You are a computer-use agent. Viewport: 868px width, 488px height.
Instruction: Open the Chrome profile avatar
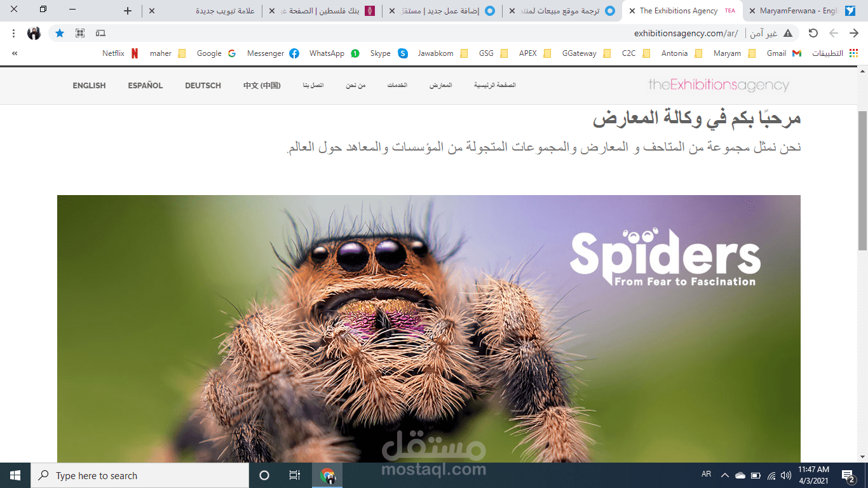(x=34, y=33)
